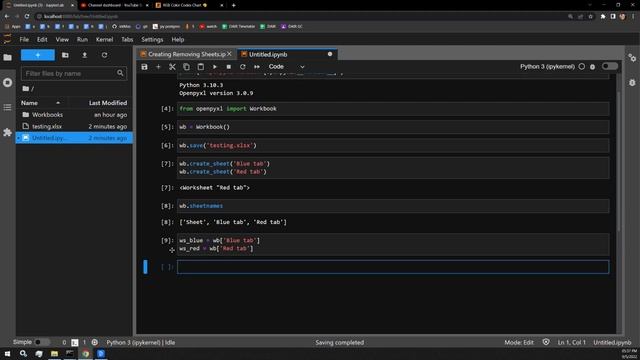This screenshot has width=640, height=360.
Task: Insert a cell below using the plus icon
Action: pos(158,67)
